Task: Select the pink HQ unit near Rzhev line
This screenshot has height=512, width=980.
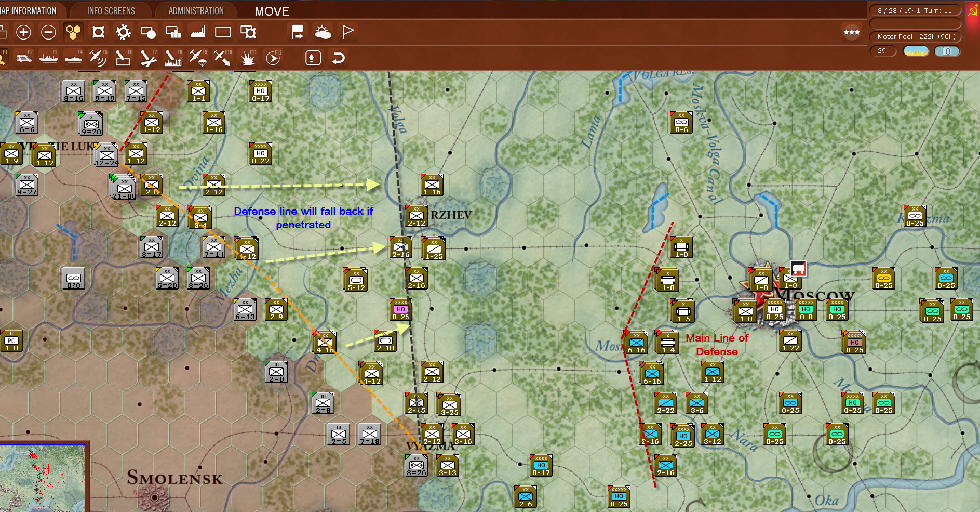Action: point(401,310)
